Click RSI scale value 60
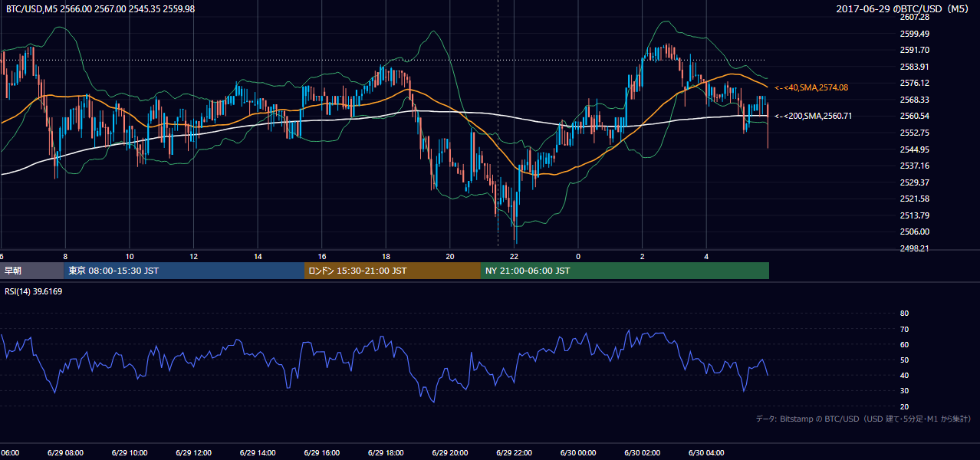Viewport: 980px width, 460px height. pyautogui.click(x=904, y=344)
